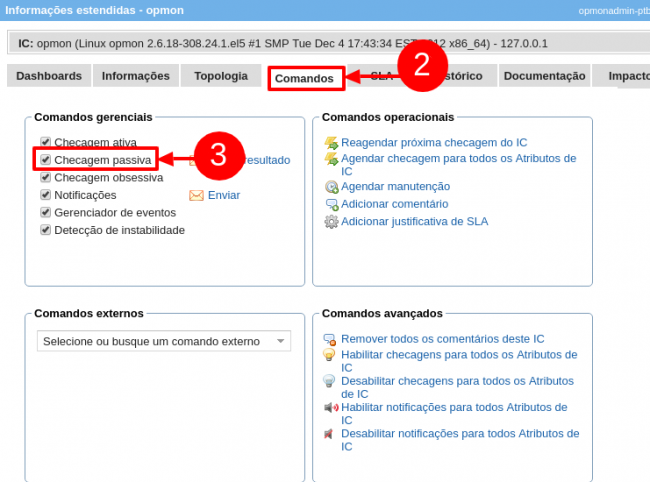Click the enable checks lightbulb icon
The height and width of the screenshot is (482, 650).
click(x=329, y=355)
